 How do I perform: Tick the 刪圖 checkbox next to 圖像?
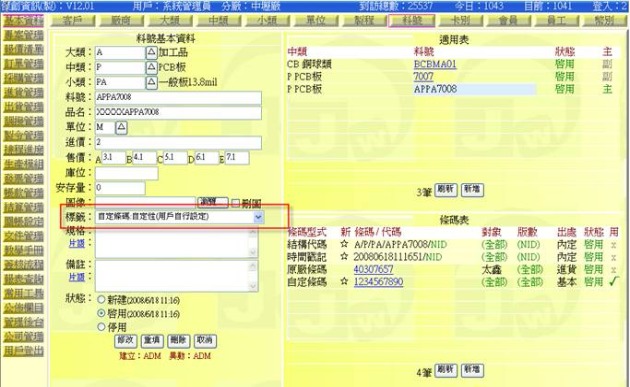[236, 203]
